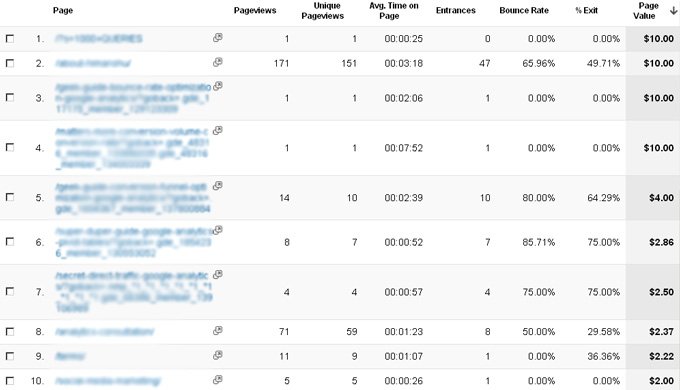Sort by Avg. Time on Page header
Viewport: 680px width, 390px height.
coord(394,11)
